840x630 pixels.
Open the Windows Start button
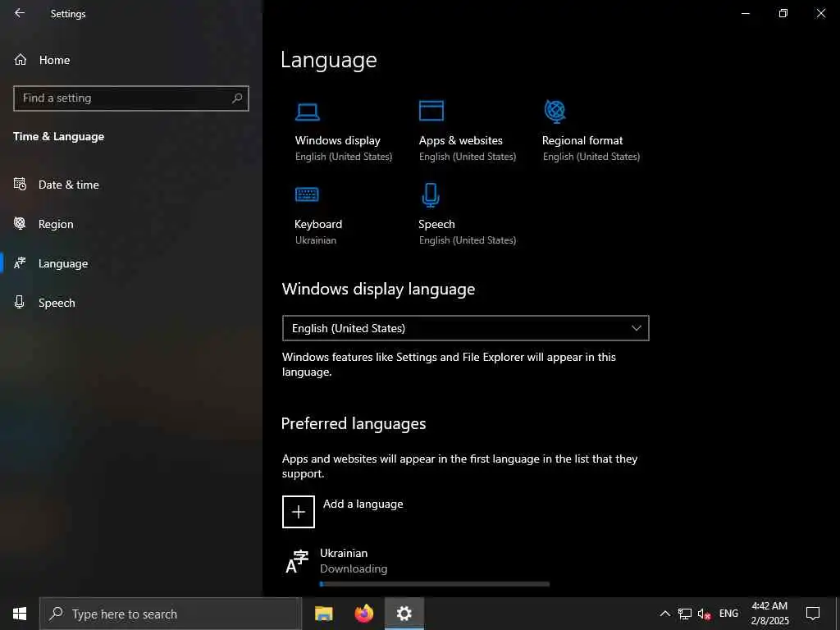click(20, 614)
